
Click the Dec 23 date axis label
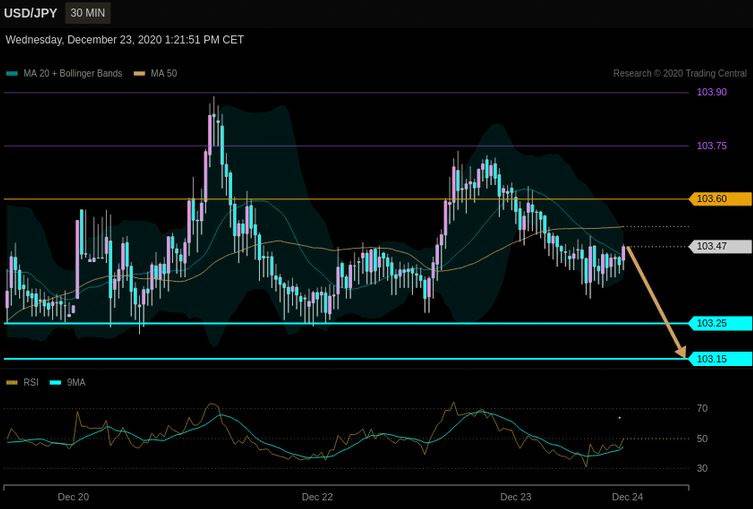516,497
